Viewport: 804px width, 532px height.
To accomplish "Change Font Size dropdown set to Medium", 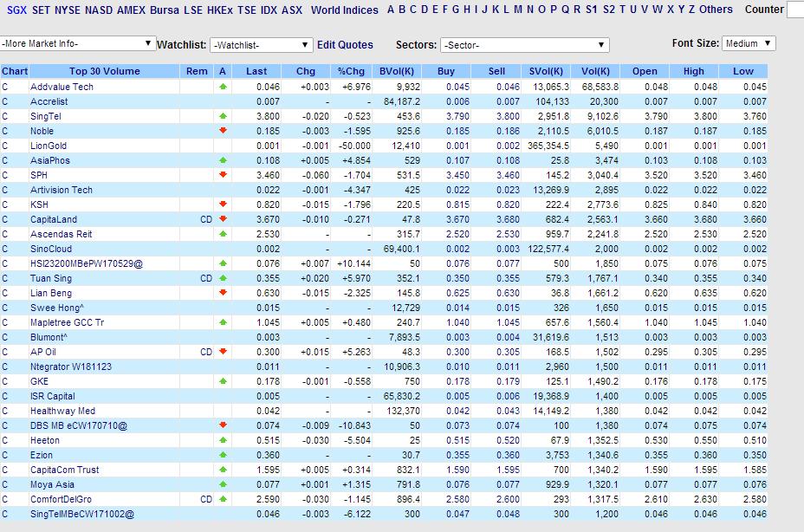I will [749, 43].
